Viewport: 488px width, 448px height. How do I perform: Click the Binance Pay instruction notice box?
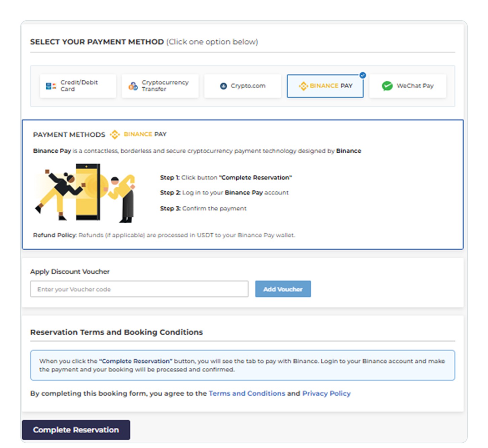click(243, 365)
